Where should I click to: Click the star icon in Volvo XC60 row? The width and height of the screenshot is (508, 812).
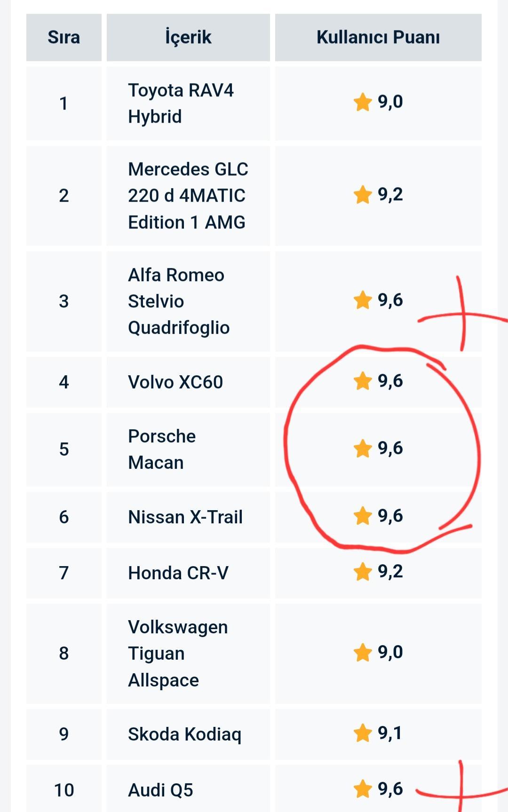(x=363, y=381)
